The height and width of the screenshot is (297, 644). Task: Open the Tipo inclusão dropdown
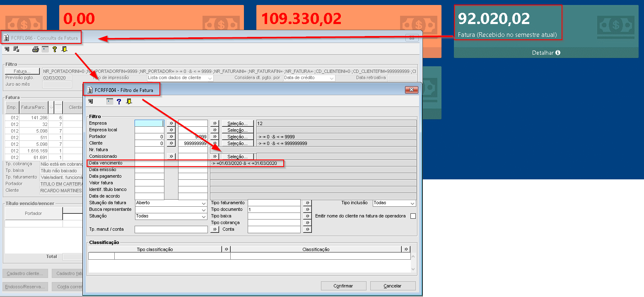(x=412, y=203)
